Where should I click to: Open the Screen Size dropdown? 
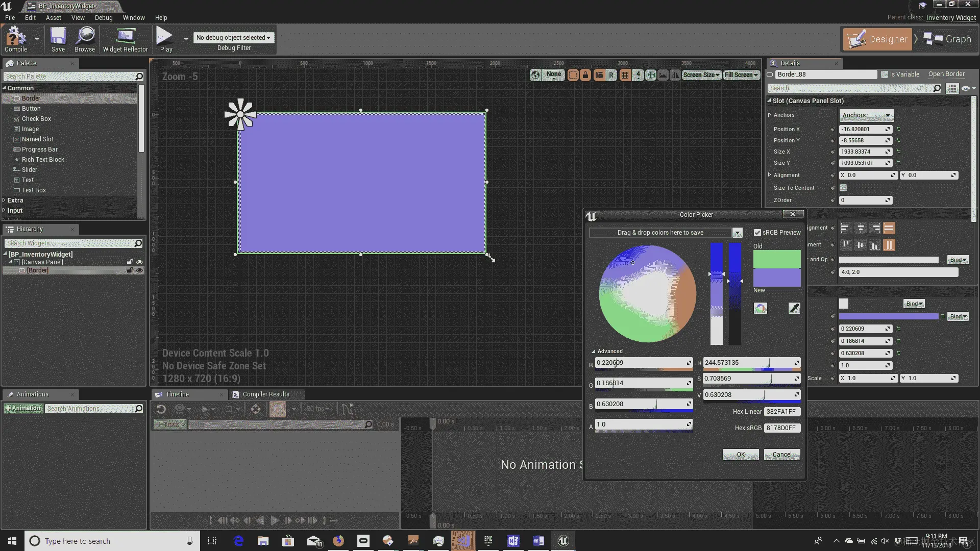point(701,75)
